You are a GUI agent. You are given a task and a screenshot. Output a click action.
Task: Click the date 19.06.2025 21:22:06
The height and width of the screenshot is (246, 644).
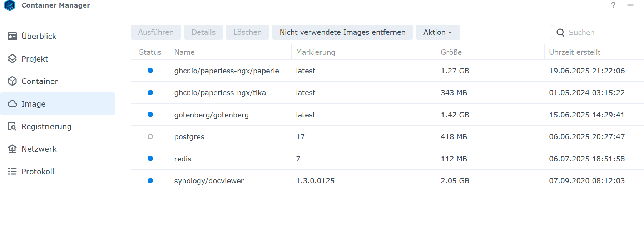587,71
